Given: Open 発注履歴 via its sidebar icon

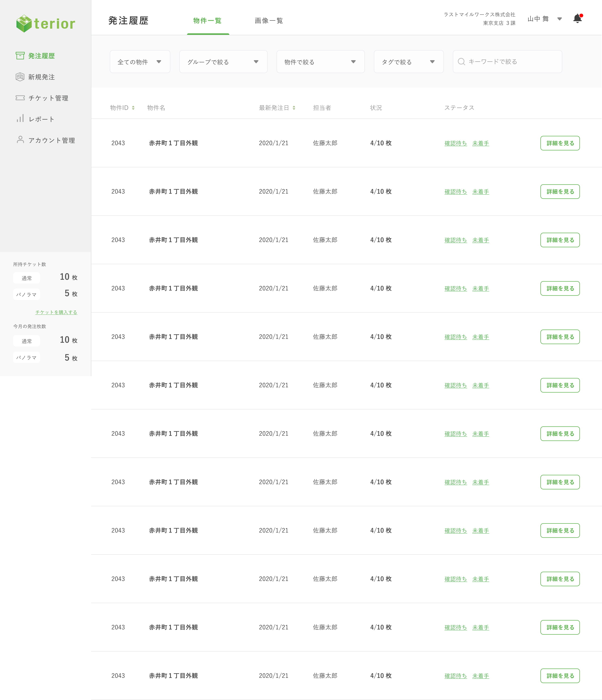Looking at the screenshot, I should [x=20, y=55].
